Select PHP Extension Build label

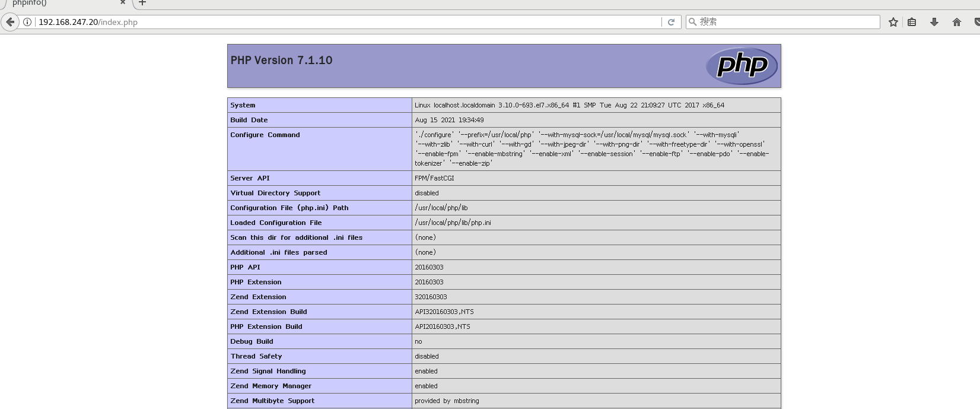266,326
